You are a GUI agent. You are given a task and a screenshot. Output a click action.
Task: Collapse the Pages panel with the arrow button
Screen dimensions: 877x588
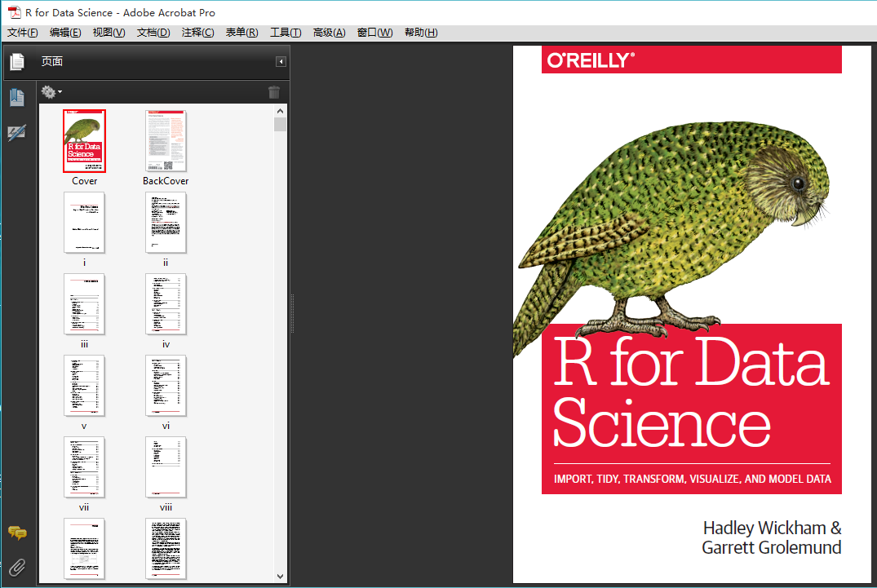pyautogui.click(x=281, y=61)
